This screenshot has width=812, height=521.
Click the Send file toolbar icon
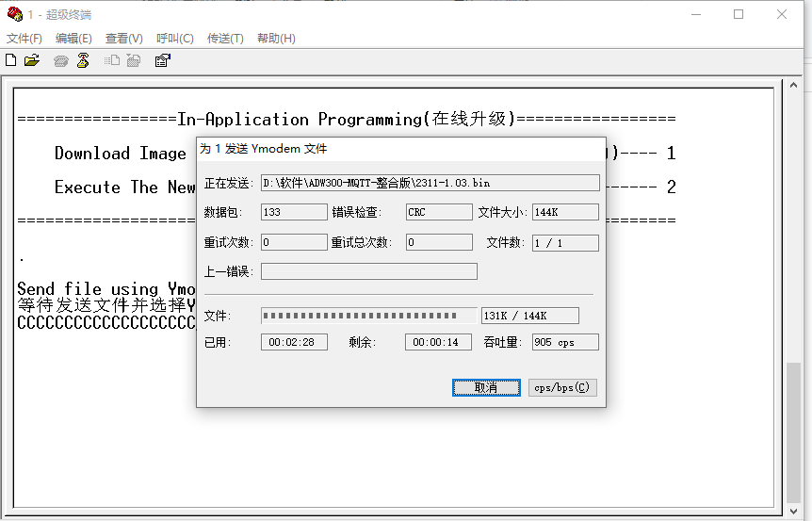click(112, 60)
